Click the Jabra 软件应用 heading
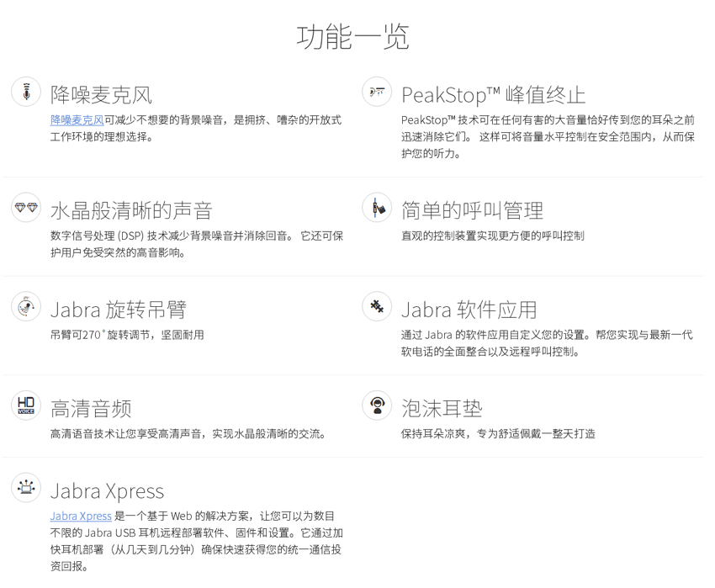 click(x=469, y=310)
